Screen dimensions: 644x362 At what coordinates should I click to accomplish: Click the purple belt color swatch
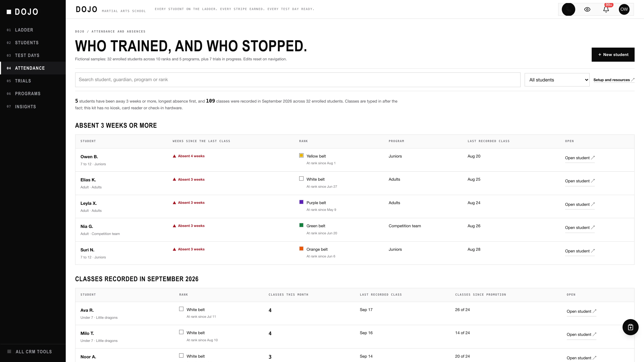[x=301, y=202]
